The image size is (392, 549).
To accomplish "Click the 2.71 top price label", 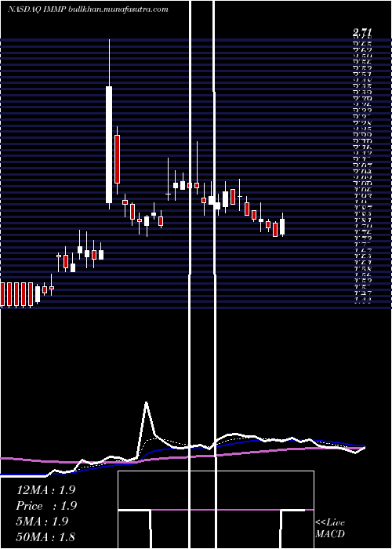I will point(362,33).
